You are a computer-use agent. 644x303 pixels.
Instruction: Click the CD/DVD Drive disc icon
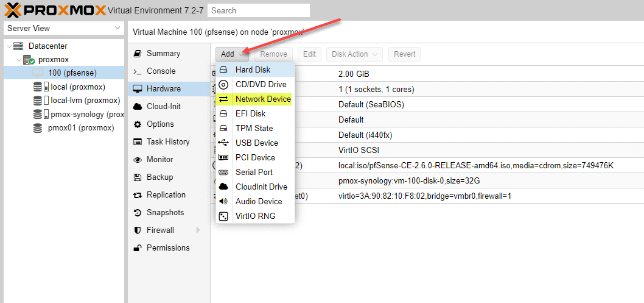point(224,84)
